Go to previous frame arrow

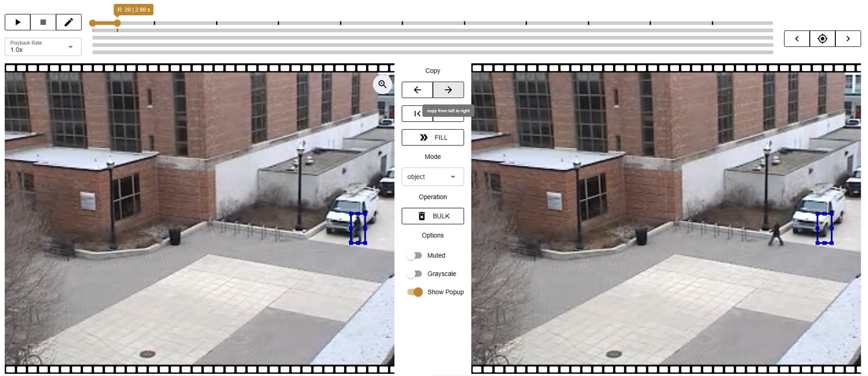click(797, 38)
